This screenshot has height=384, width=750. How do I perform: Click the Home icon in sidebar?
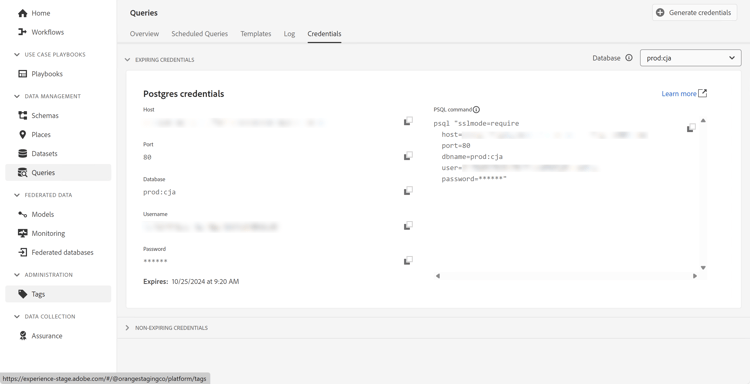point(22,13)
